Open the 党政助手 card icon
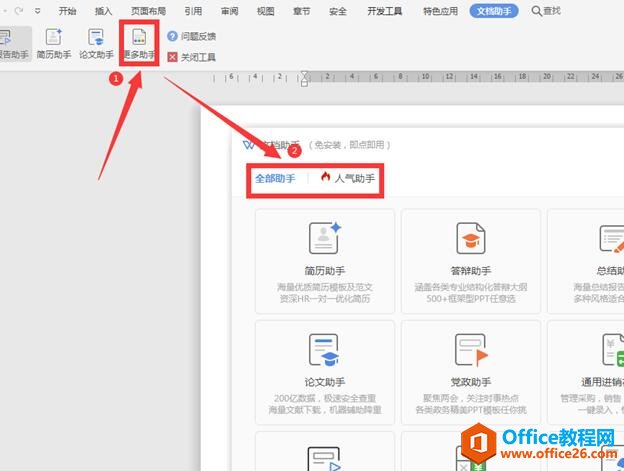 [x=471, y=350]
